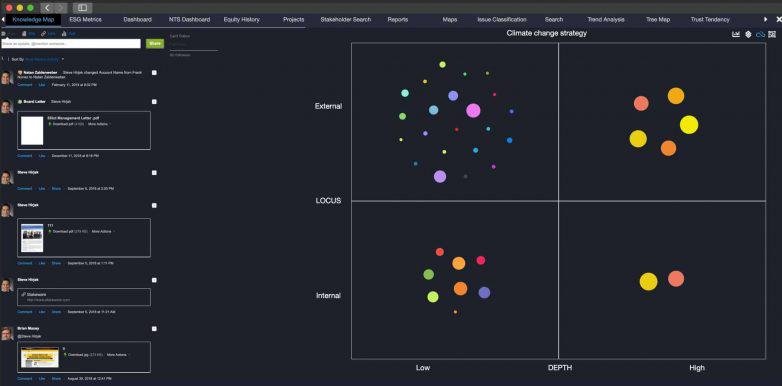Share the September 6 3:20 PM post
This screenshot has width=782, height=386.
[x=56, y=189]
